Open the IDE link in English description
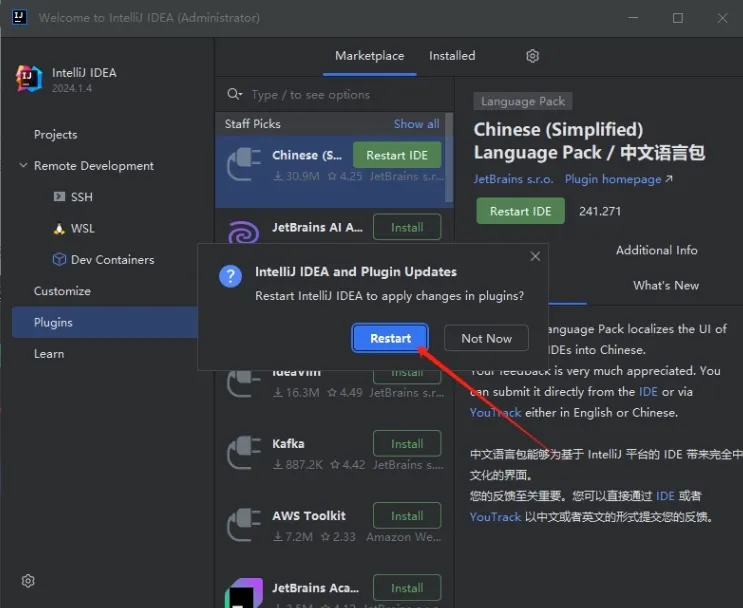This screenshot has width=743, height=608. point(648,392)
